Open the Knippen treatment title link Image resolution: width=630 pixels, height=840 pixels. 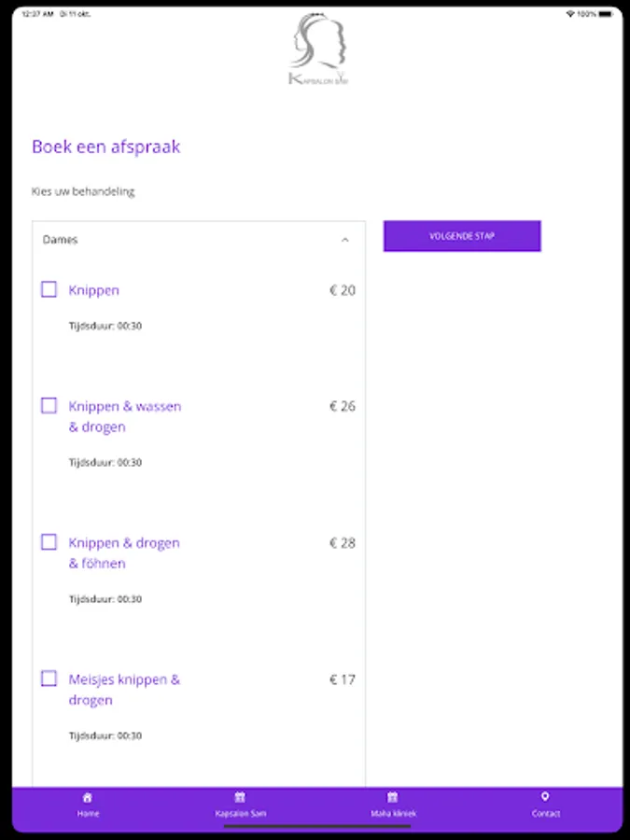[x=93, y=290]
